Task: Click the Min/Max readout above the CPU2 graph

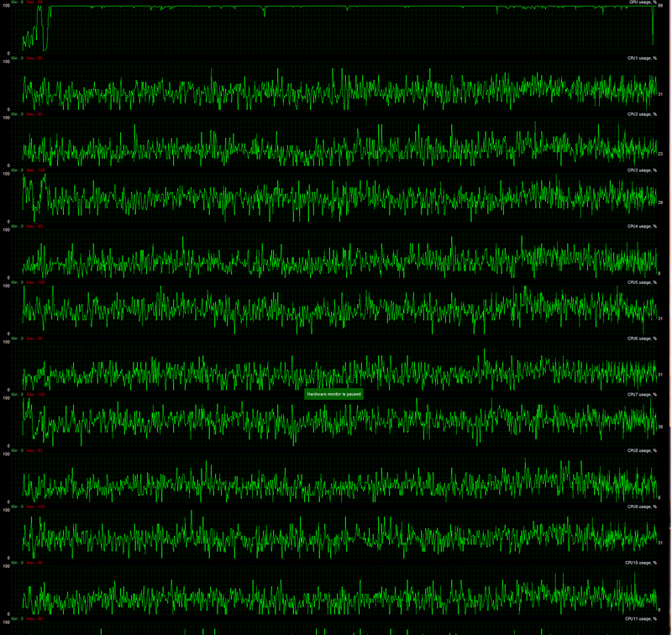Action: (27, 114)
